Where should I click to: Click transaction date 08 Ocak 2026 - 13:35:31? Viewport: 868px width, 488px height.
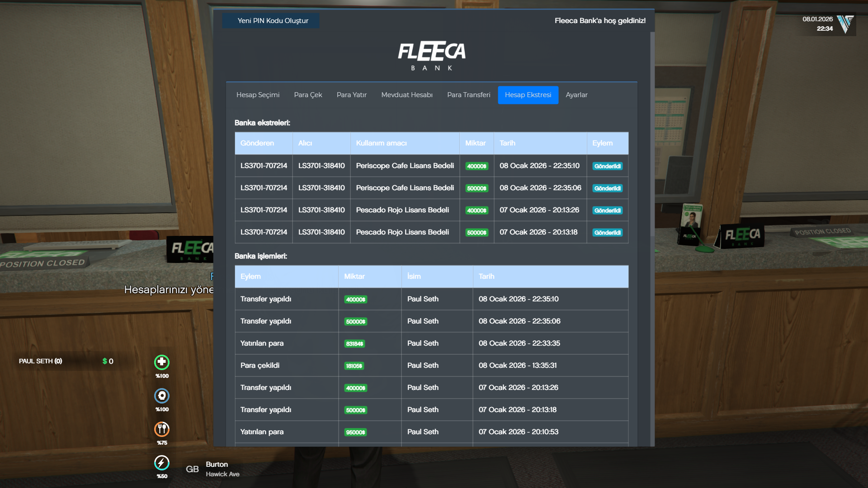pyautogui.click(x=518, y=366)
